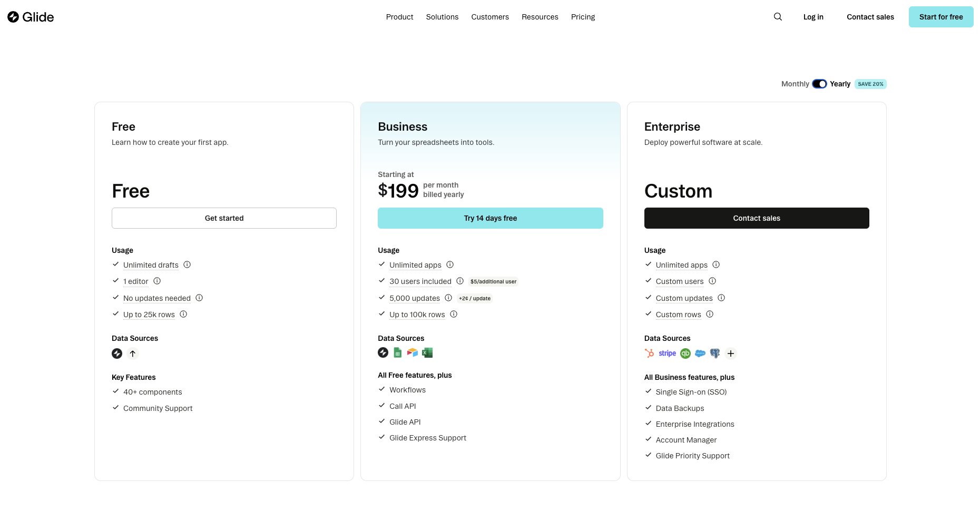980x530 pixels.
Task: Click Stripe logo in Enterprise data sources
Action: [667, 354]
